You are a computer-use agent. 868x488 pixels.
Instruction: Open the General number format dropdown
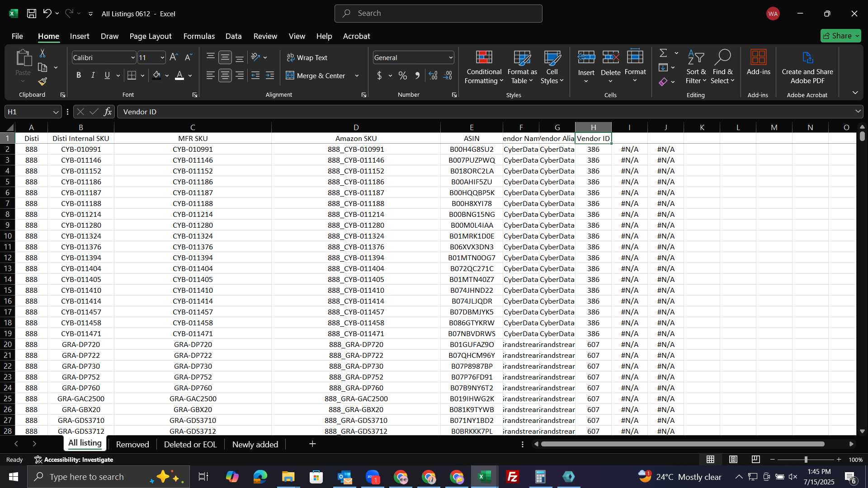click(451, 57)
